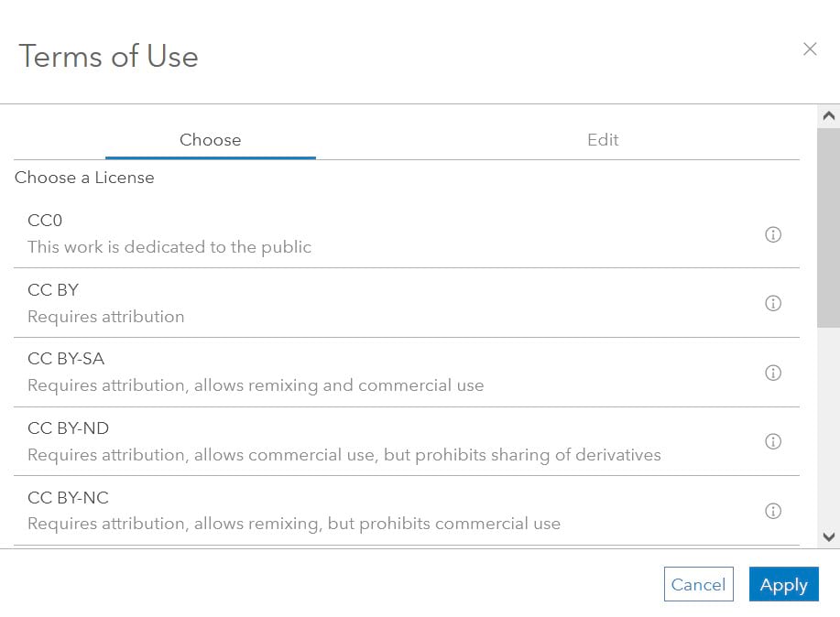
Task: Switch to the Choose tab
Action: point(211,140)
